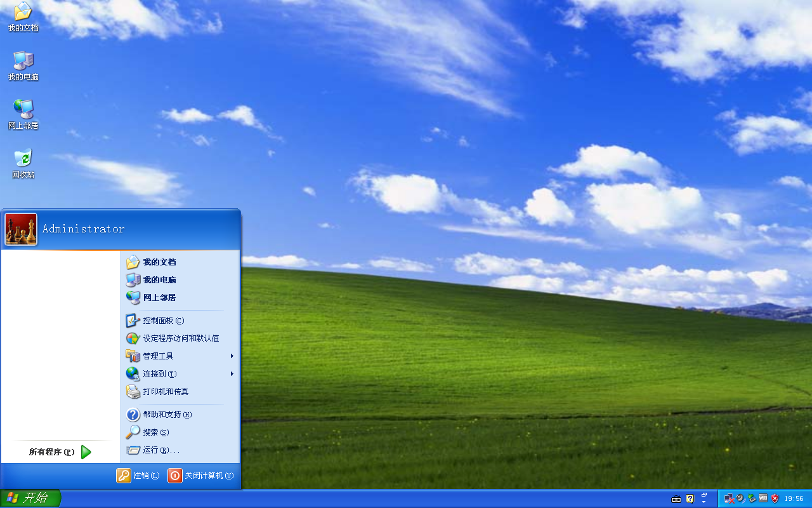Select 网上邻居 desktop icon
The width and height of the screenshot is (812, 508).
click(x=23, y=115)
